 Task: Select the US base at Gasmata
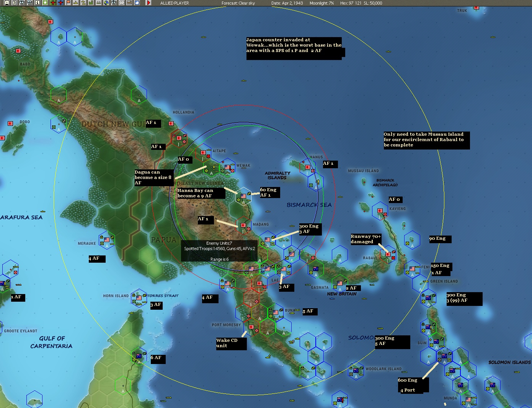point(340,283)
